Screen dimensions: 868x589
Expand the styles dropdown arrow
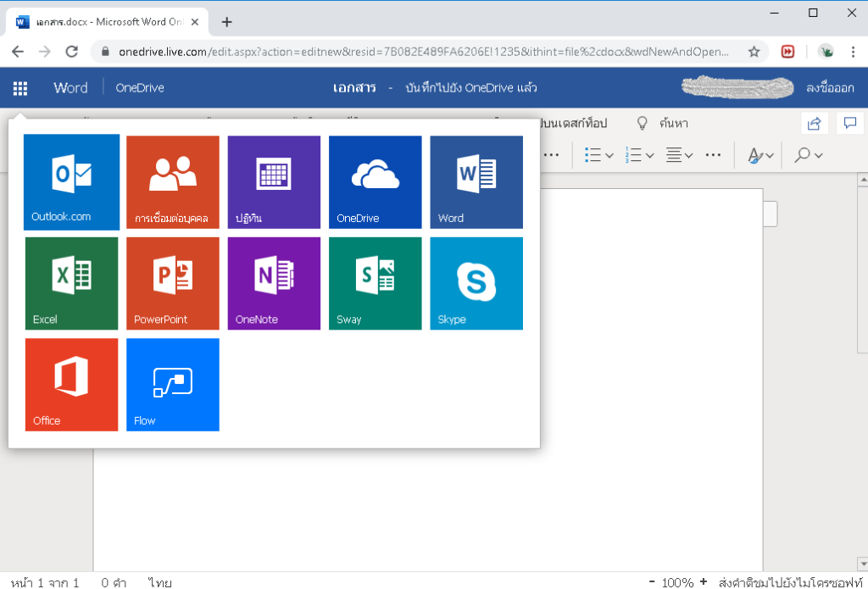click(x=770, y=156)
